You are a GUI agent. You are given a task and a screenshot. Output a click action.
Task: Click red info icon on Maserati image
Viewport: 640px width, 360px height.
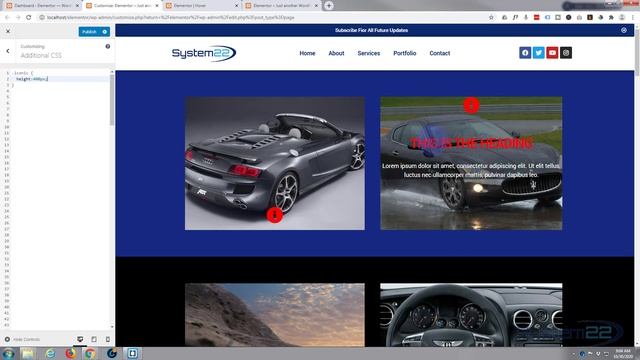(x=471, y=105)
